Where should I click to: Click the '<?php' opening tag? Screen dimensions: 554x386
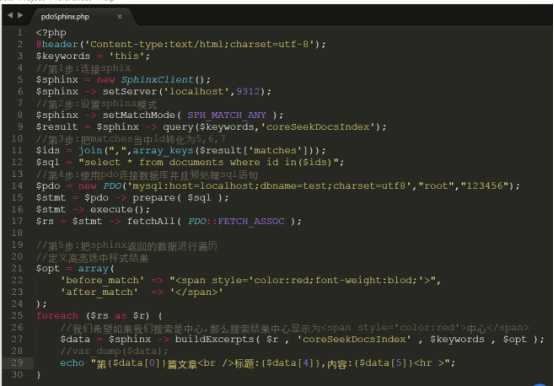click(51, 33)
